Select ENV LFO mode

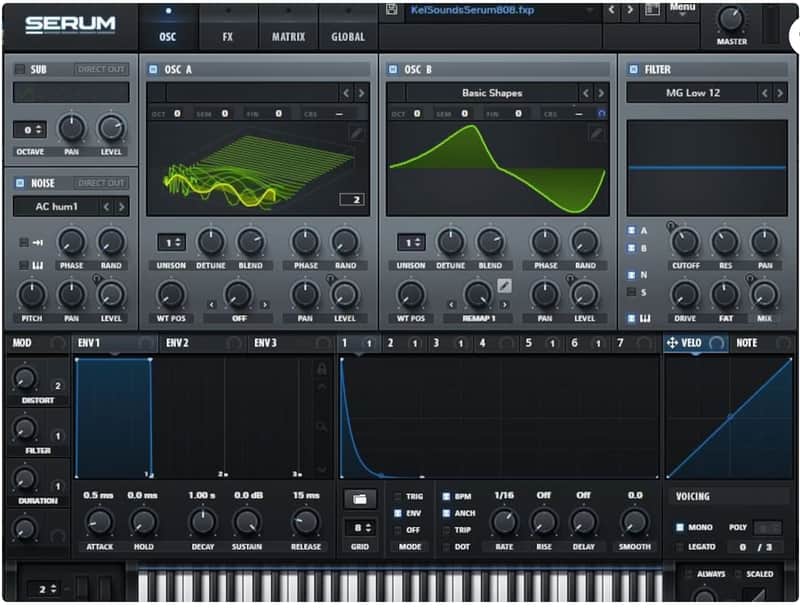(x=398, y=513)
